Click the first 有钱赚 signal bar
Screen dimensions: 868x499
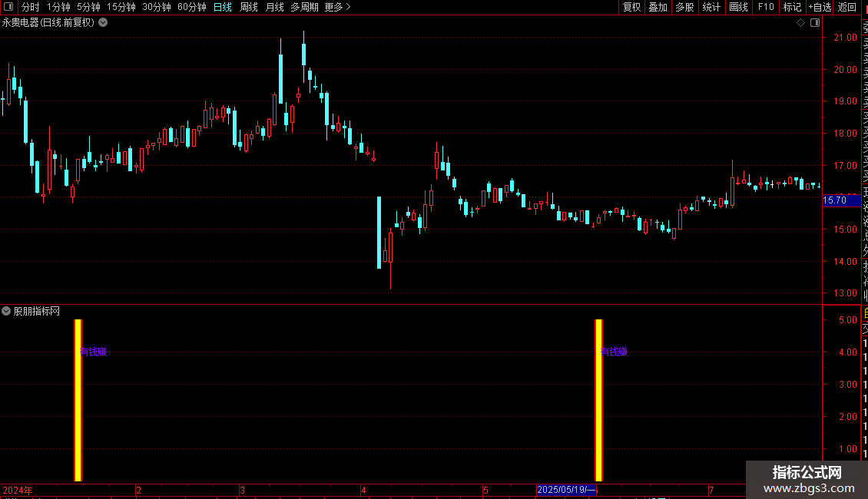tap(78, 400)
